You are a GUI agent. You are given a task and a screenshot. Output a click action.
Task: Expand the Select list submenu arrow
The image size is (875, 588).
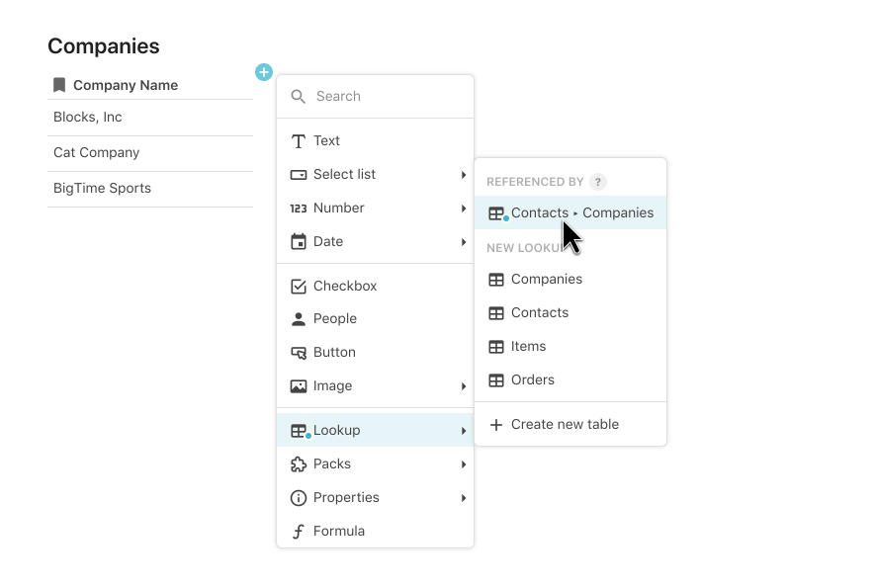coord(463,175)
